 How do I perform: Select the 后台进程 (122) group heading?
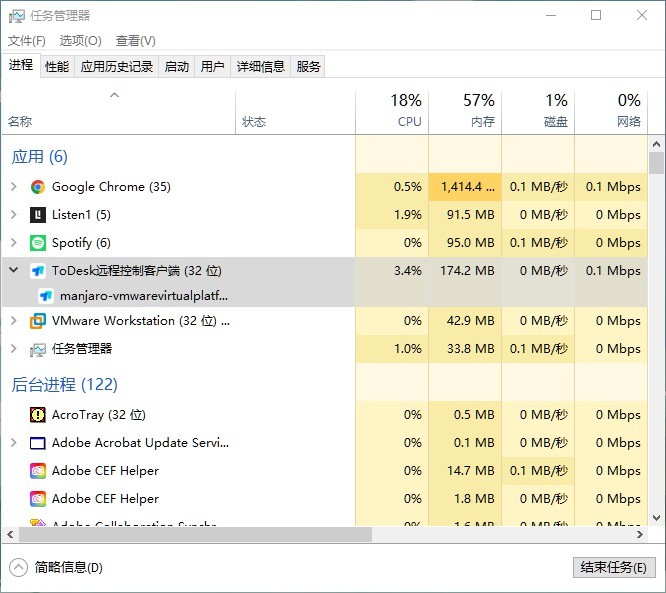coord(64,384)
